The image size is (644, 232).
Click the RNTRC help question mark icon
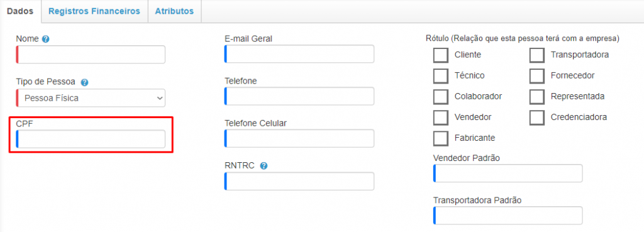pyautogui.click(x=264, y=165)
